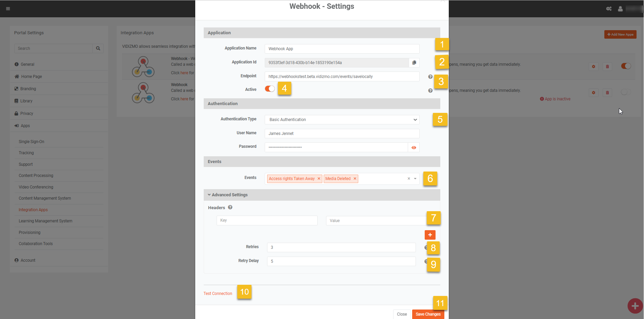
Task: Remove the Access rights Taken Away tag
Action: (319, 179)
